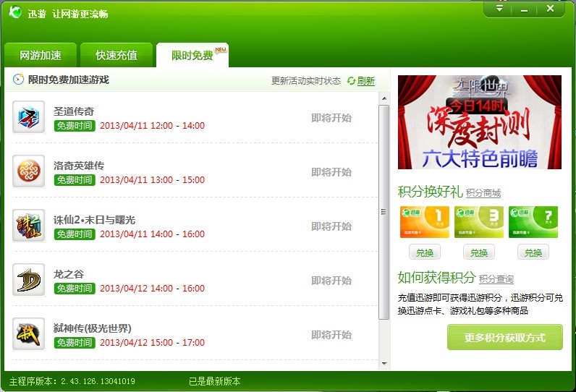The height and width of the screenshot is (392, 576).
Task: Click the orange 1-day 迅游 card
Action: (x=425, y=222)
